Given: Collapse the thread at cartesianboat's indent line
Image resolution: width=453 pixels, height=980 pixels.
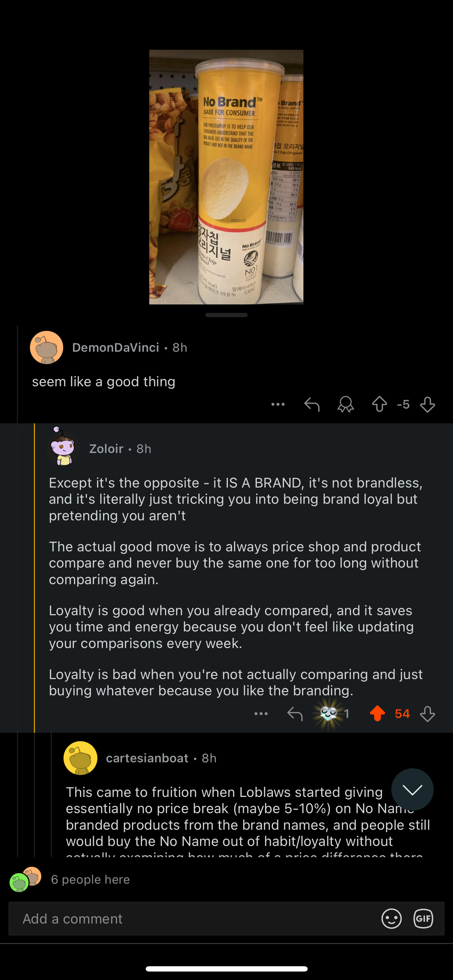Looking at the screenshot, I should (x=52, y=795).
